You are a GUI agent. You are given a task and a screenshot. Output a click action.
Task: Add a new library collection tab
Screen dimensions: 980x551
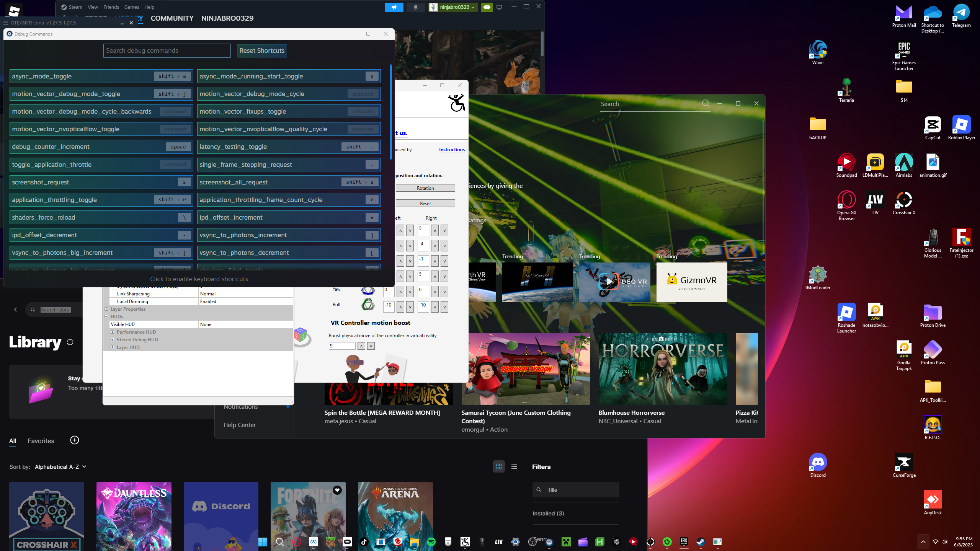[75, 440]
